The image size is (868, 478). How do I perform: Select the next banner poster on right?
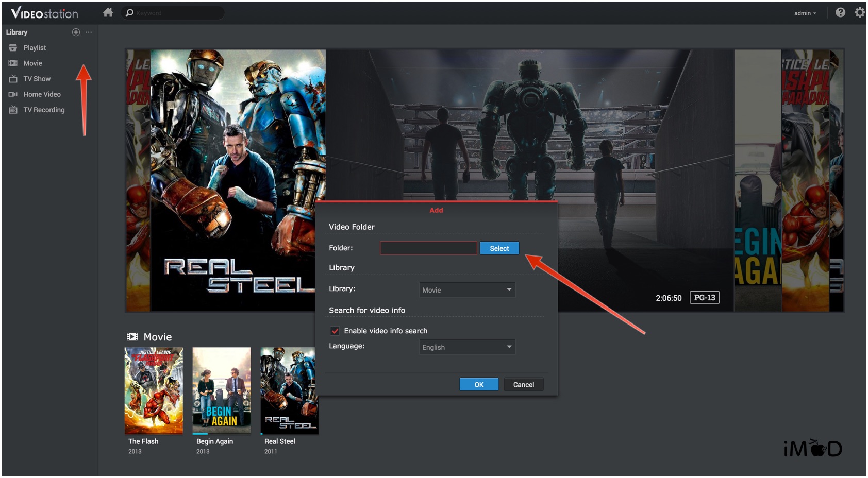758,180
